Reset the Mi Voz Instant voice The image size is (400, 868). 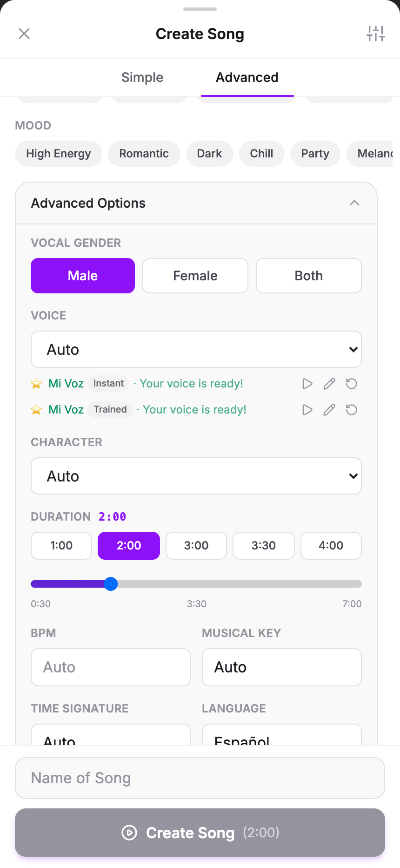pos(352,384)
